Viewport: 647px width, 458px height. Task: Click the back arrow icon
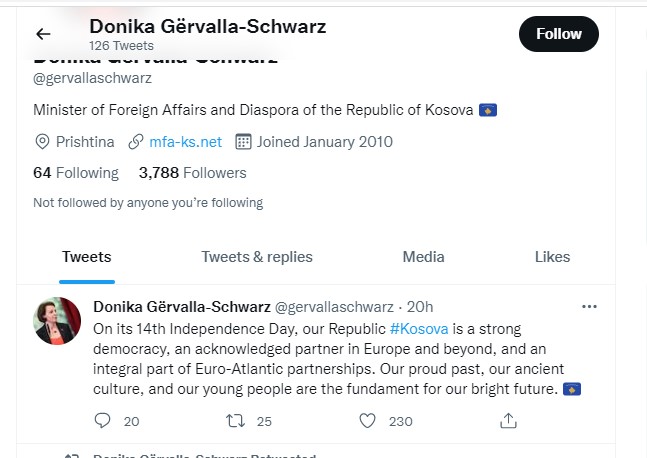pos(43,34)
